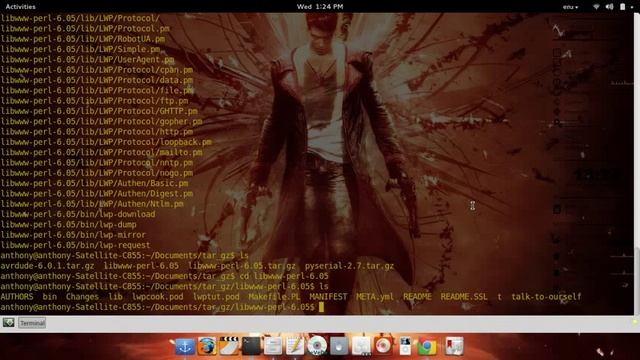Image resolution: width=640 pixels, height=360 pixels.
Task: Click the Protocol/nogo.pm line
Action: [97, 173]
